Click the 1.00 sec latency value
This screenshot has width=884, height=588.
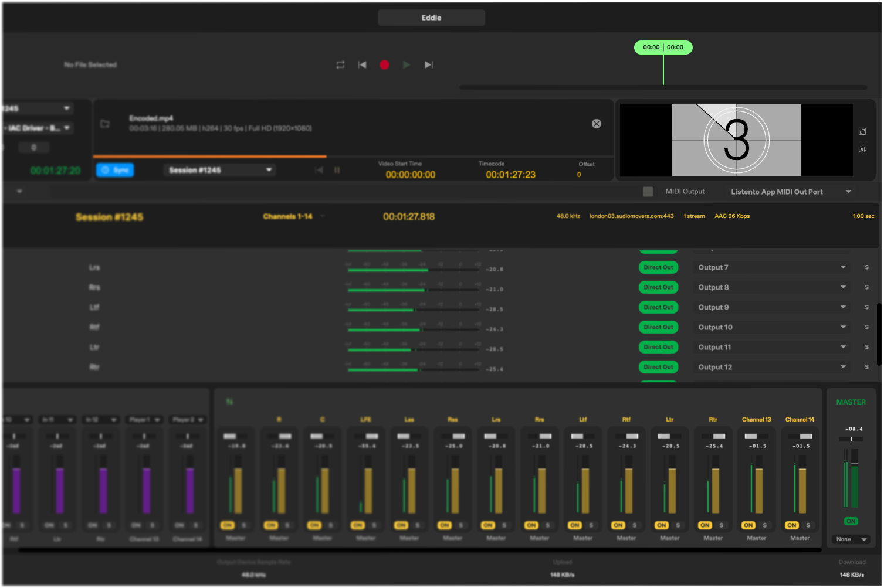[x=863, y=216]
